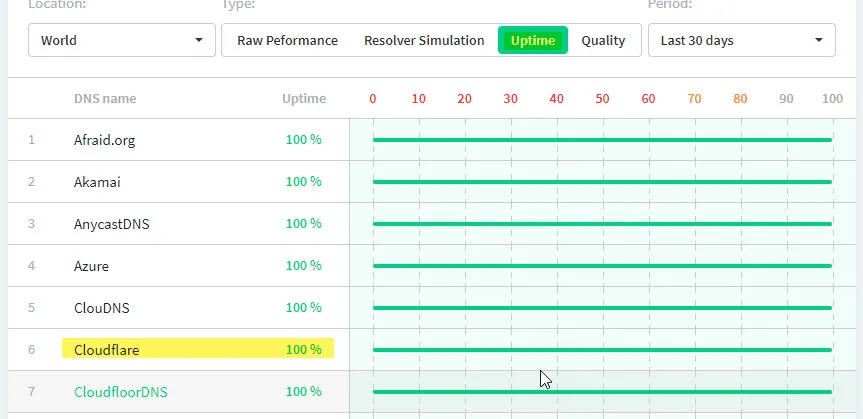Click the 90 axis scale label
863x419 pixels.
coord(786,99)
